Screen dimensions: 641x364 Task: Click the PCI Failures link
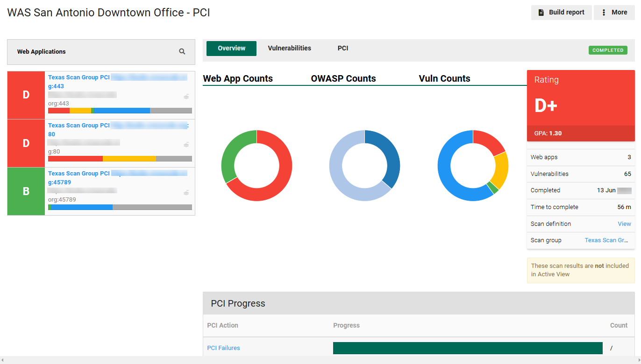[x=223, y=348]
